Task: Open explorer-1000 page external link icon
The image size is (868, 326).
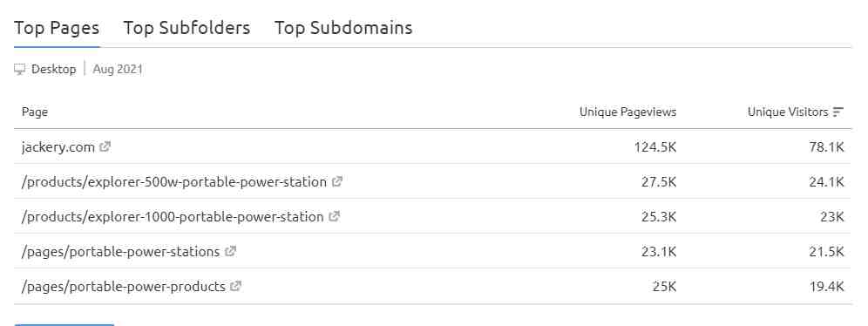Action: 335,216
